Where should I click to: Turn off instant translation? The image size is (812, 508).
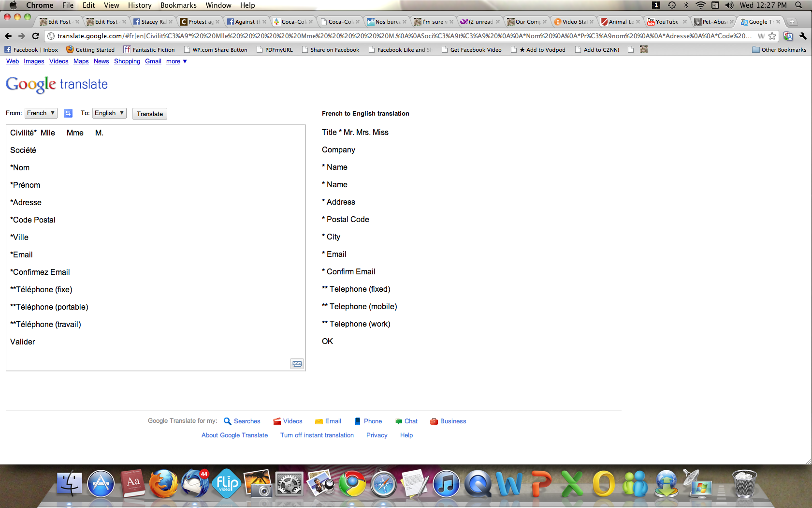tap(317, 435)
